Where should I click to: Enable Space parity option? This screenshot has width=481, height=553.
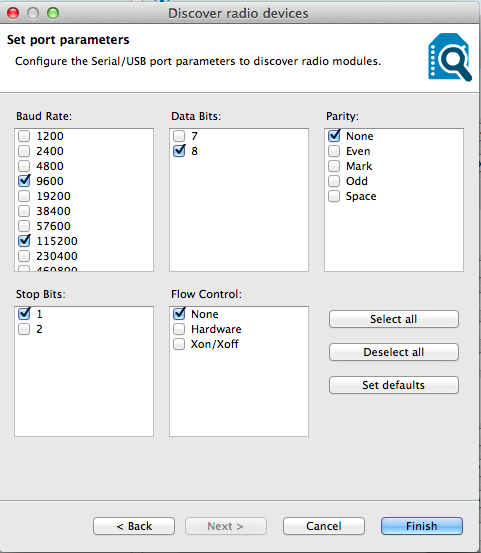point(334,196)
